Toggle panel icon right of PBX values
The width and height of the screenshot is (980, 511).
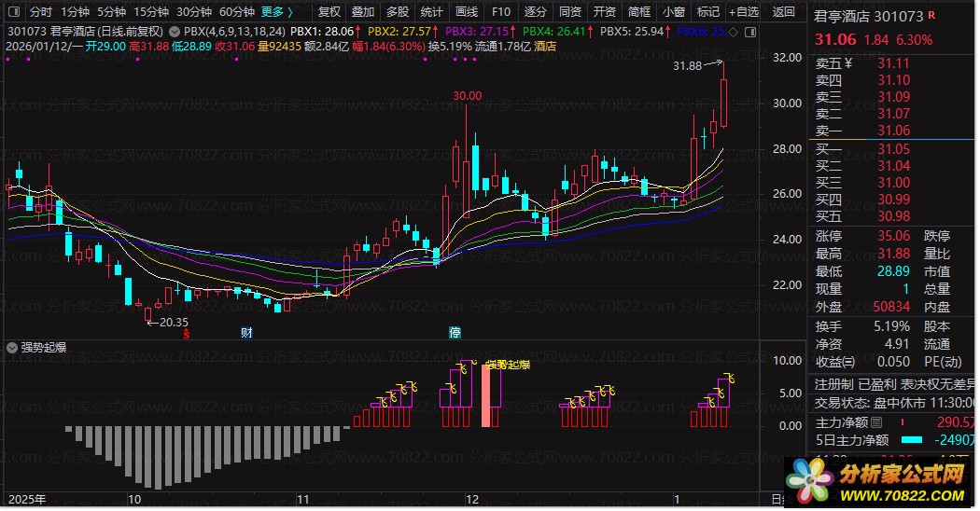750,31
